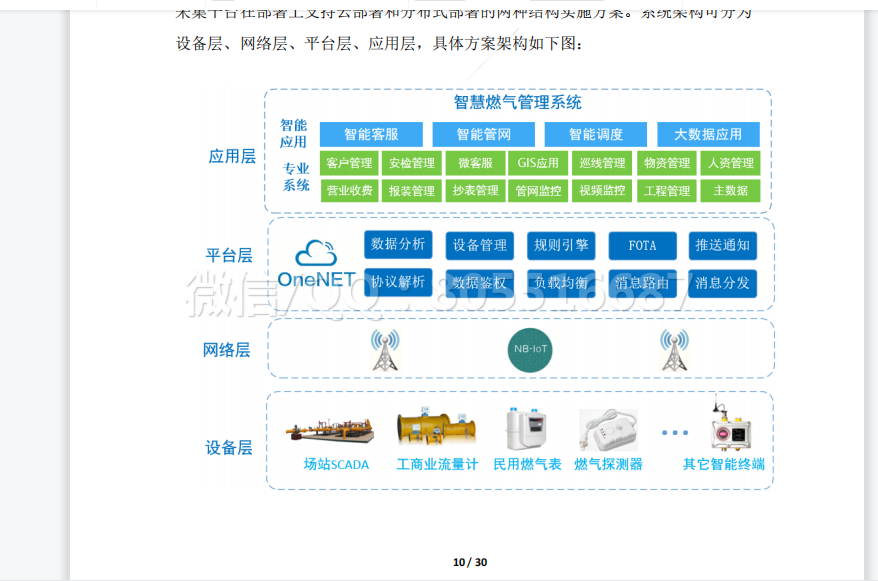Screen dimensions: 878x581
Task: Select the 巡线管理 green box
Action: click(x=602, y=163)
